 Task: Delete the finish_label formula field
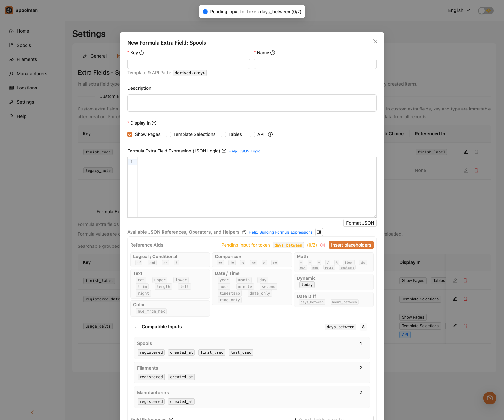coord(465,280)
